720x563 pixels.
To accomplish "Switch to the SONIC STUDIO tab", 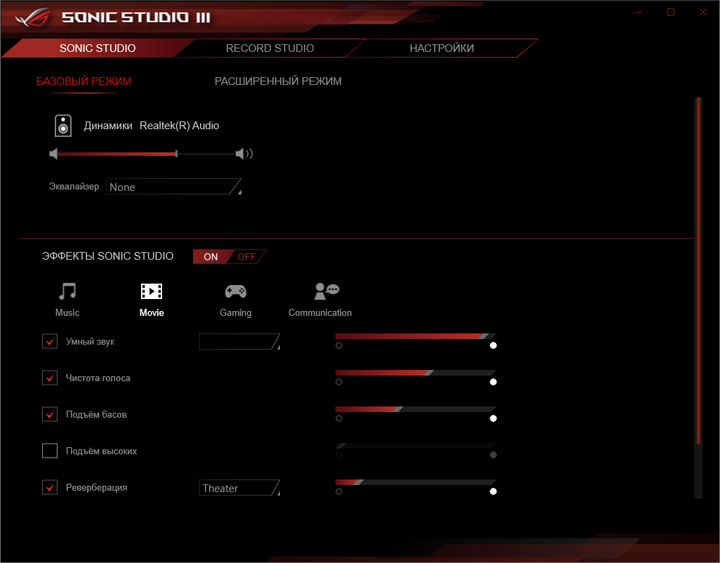I will tap(97, 48).
